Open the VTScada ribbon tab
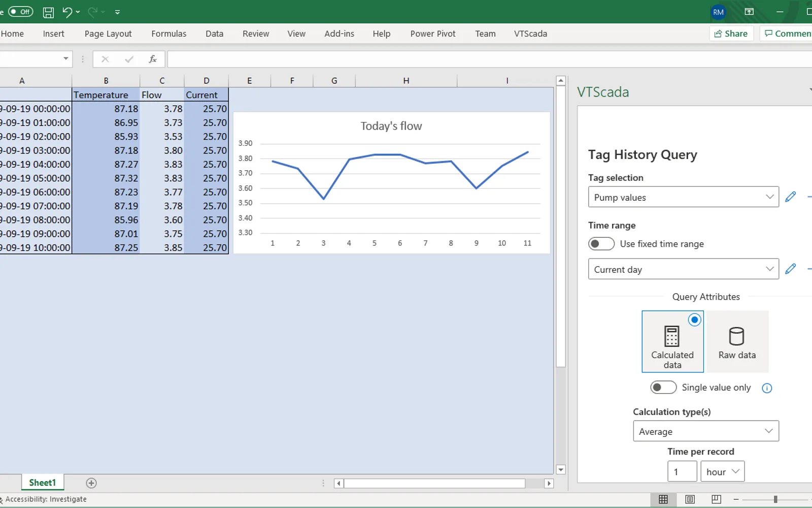Viewport: 812px width, 508px height. pos(530,34)
